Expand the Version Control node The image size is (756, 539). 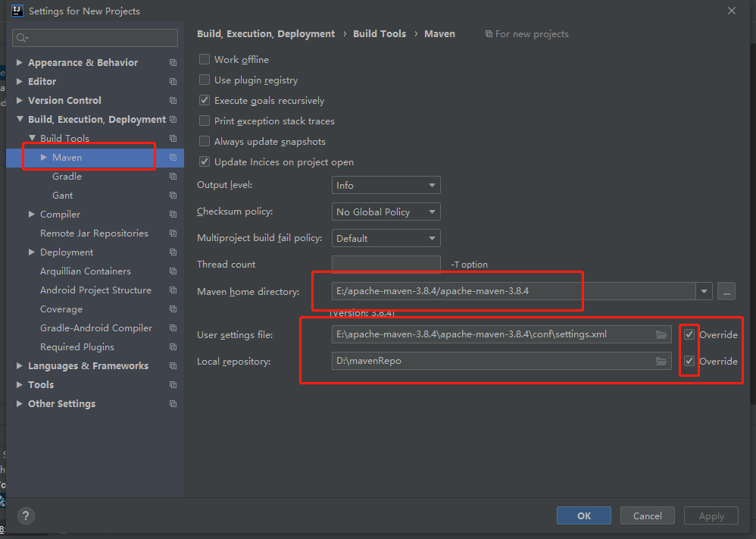point(19,100)
